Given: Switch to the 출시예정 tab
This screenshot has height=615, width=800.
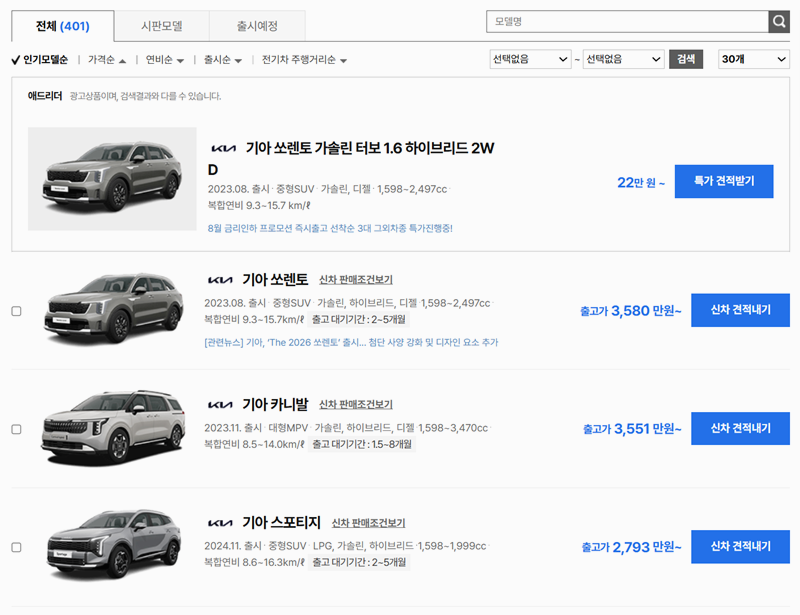Looking at the screenshot, I should coord(257,26).
